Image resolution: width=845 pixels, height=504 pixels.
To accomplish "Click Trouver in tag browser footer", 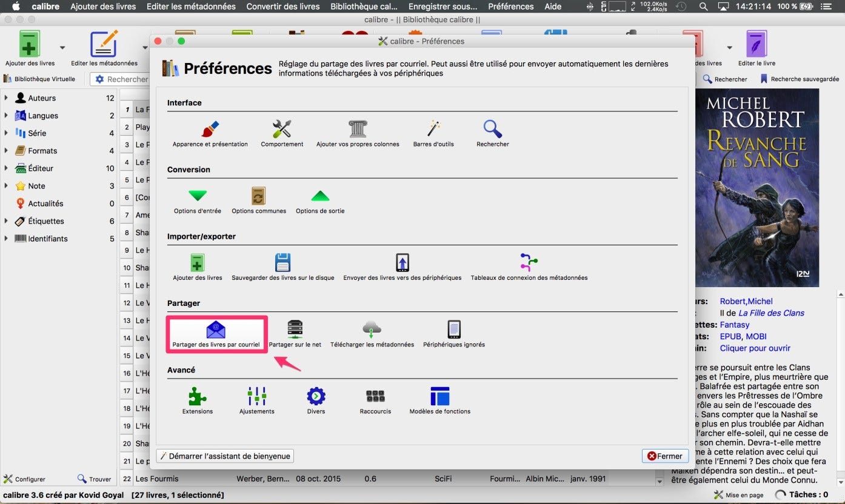I will point(94,479).
